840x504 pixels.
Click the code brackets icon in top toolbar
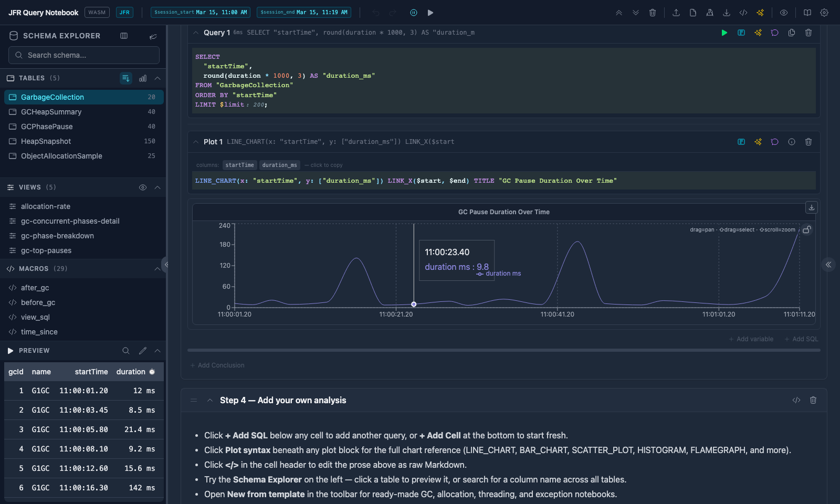[x=743, y=13]
